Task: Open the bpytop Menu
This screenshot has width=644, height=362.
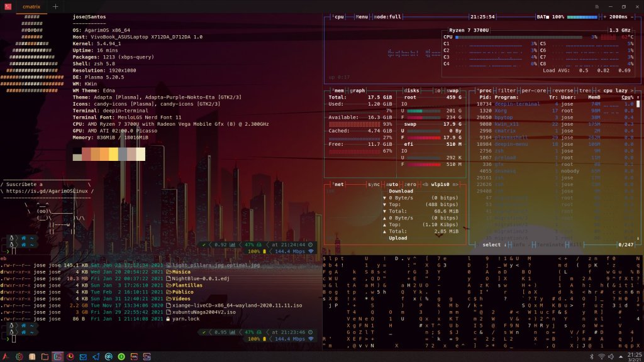Action: click(362, 17)
